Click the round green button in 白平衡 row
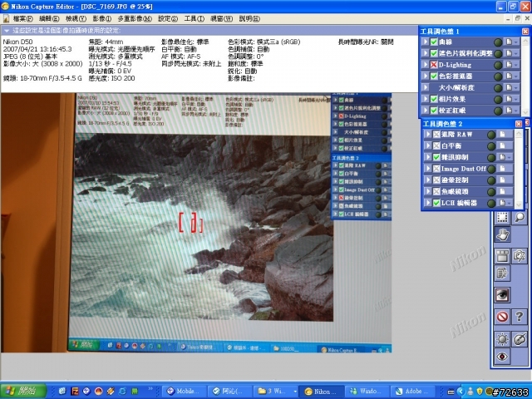 coord(491,146)
